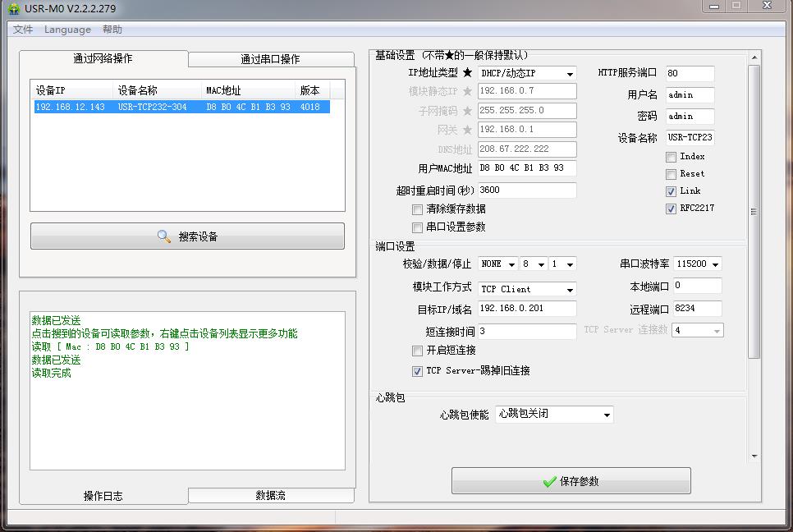Enable the Index checkbox
Viewport: 793px width, 532px height.
[672, 157]
